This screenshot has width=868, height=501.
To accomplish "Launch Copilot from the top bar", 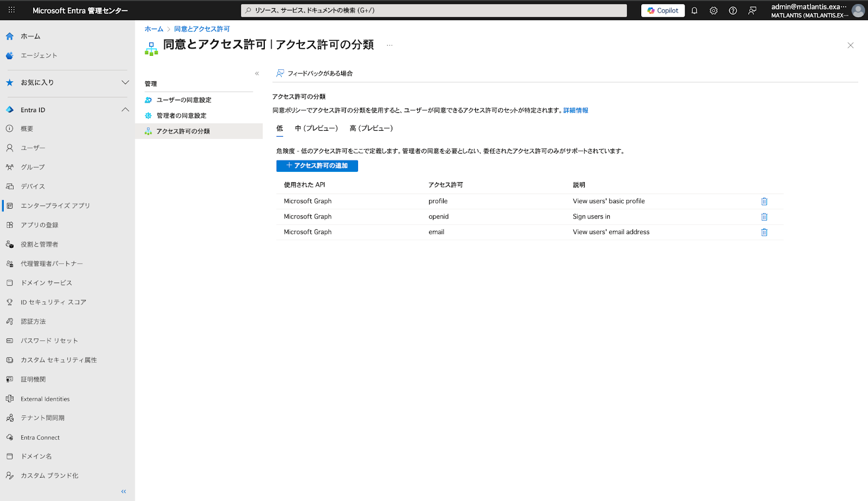I will tap(663, 11).
